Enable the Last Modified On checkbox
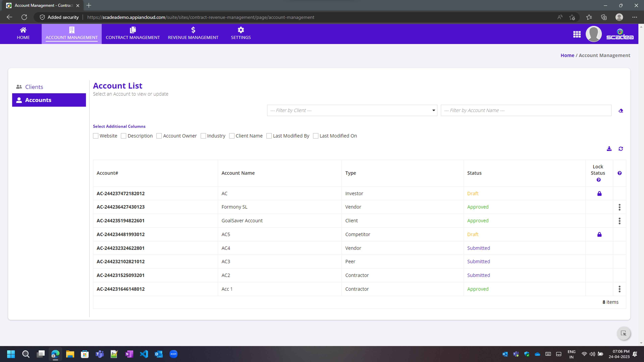 coord(316,136)
